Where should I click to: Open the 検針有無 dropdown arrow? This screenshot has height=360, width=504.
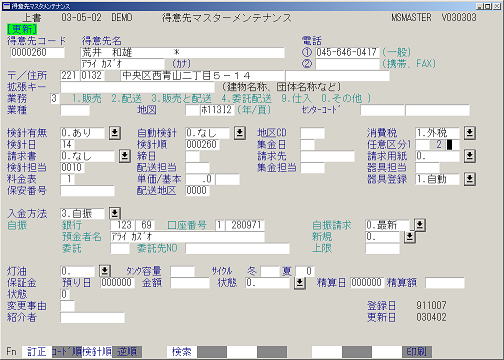pos(115,133)
